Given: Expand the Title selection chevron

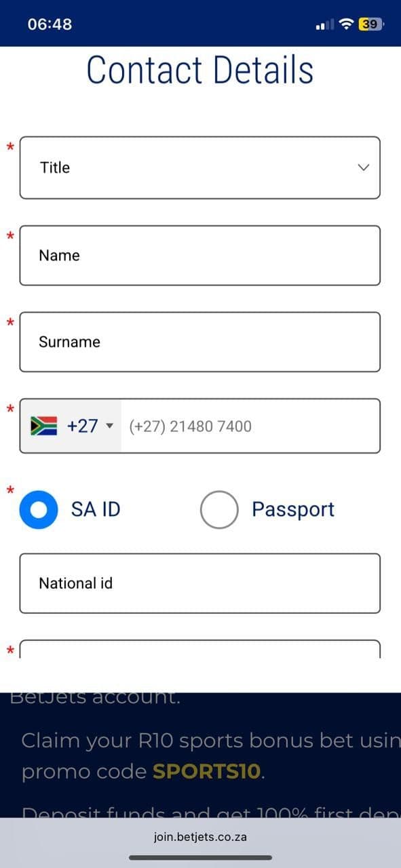Looking at the screenshot, I should 364,167.
